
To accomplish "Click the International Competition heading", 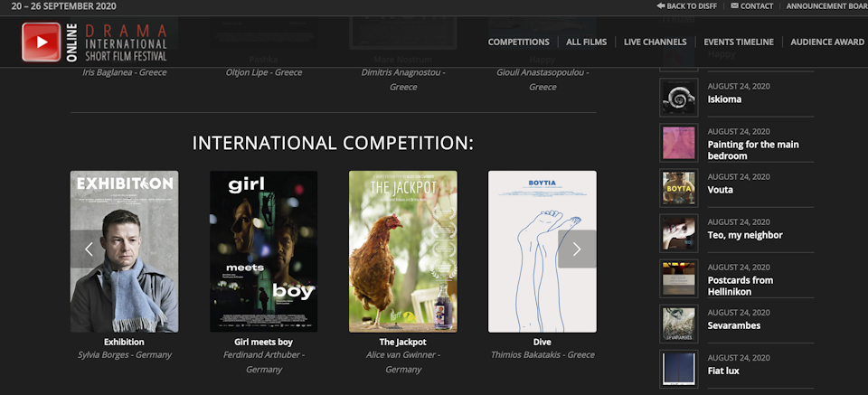I will [x=334, y=144].
